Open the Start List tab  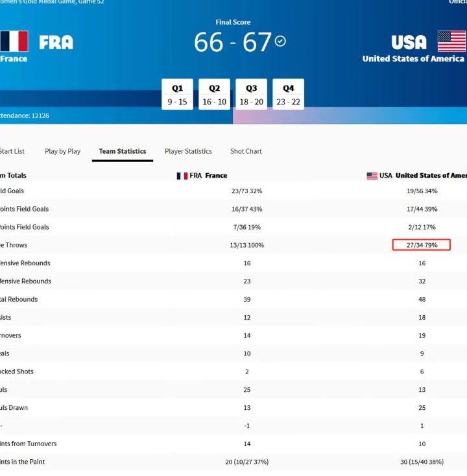point(12,151)
